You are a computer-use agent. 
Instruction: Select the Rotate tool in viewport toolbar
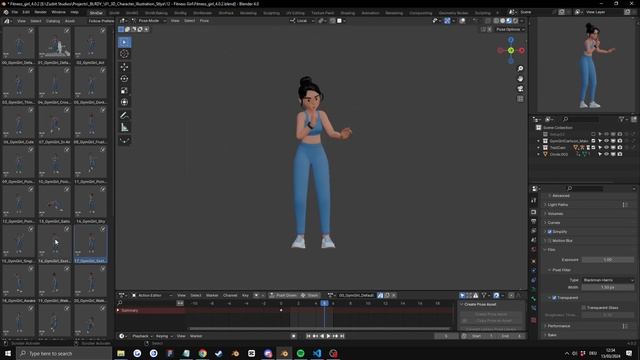point(124,78)
